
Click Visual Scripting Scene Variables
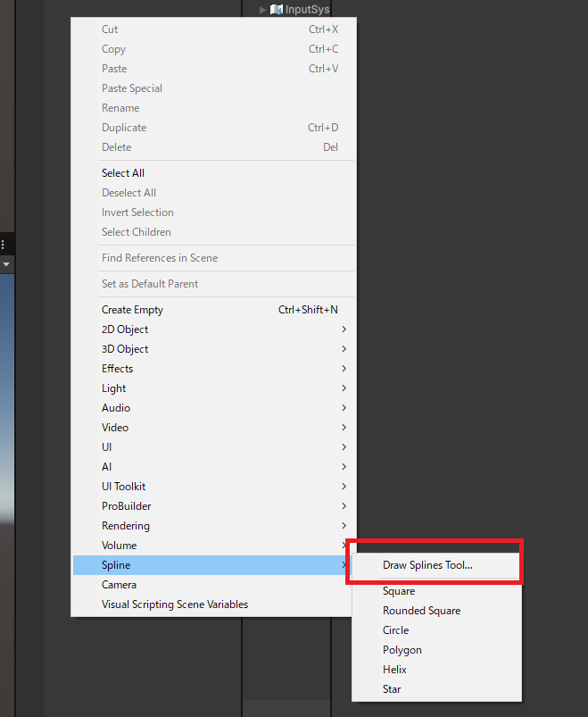[175, 604]
